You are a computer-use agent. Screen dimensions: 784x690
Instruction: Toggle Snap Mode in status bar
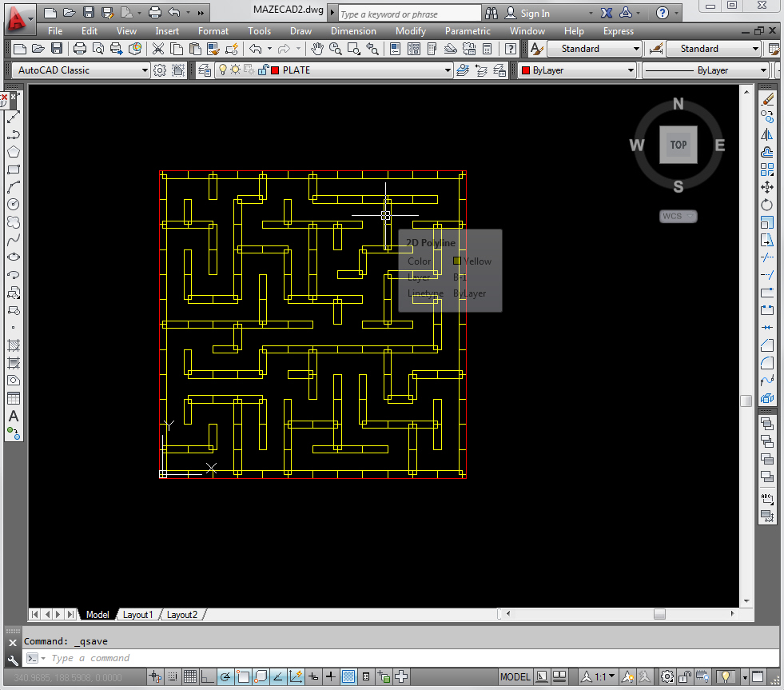(x=173, y=677)
